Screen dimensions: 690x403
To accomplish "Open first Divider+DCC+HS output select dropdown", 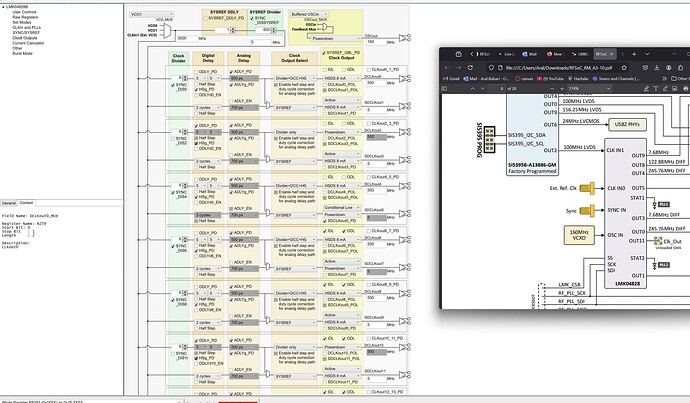I will [295, 78].
